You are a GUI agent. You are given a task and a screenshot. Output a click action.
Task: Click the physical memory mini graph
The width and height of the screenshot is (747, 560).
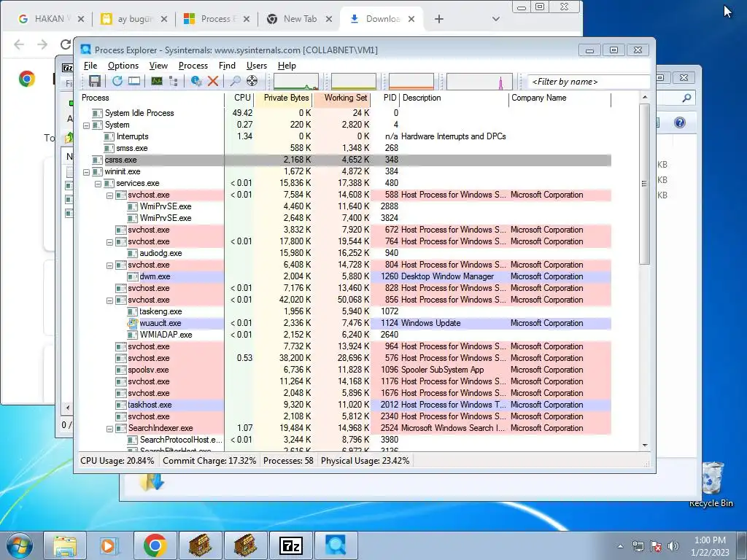point(411,82)
